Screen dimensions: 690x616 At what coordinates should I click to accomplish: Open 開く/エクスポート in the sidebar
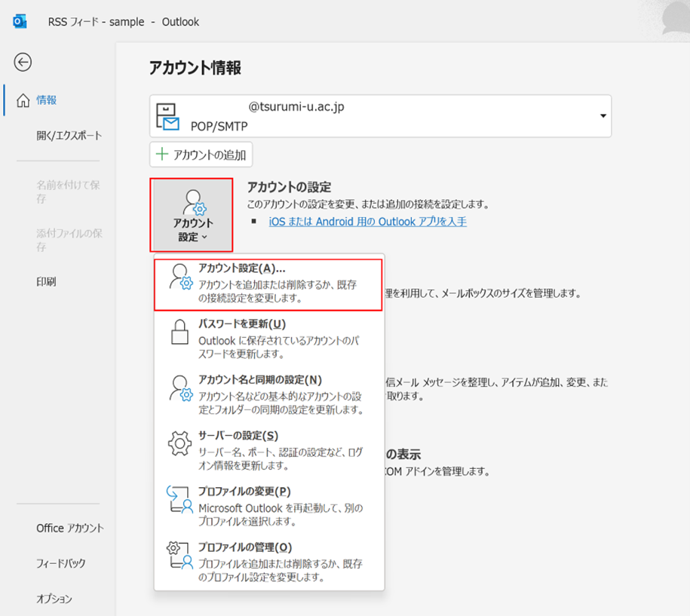69,136
